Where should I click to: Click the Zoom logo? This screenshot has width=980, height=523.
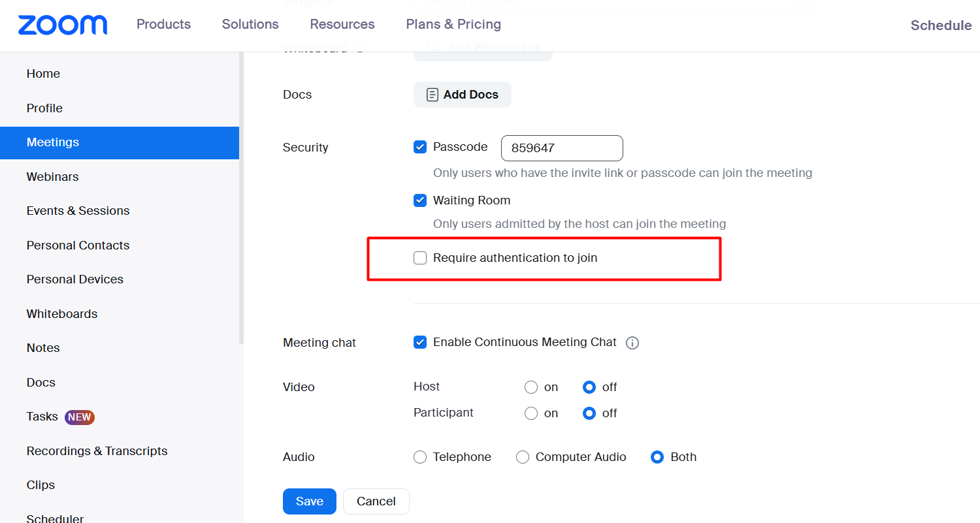(63, 25)
